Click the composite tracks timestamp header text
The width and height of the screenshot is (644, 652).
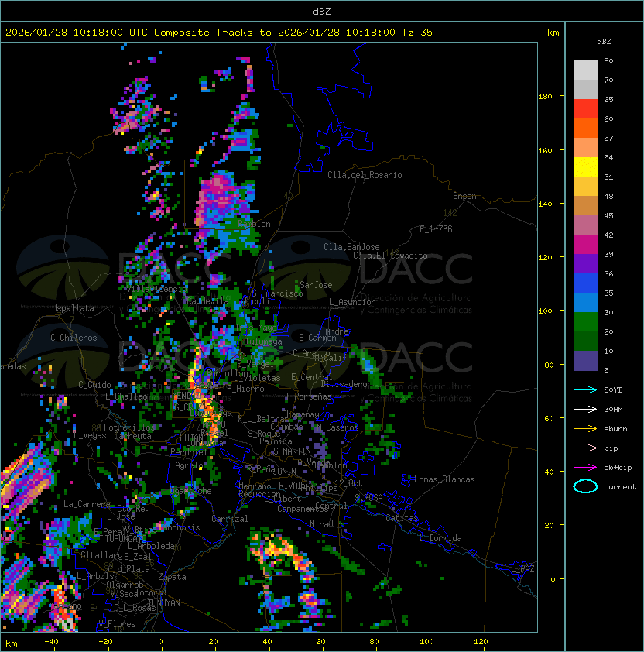(219, 33)
